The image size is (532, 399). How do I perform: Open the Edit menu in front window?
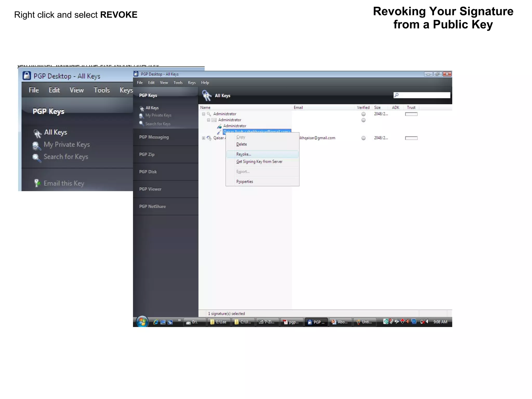coord(151,83)
